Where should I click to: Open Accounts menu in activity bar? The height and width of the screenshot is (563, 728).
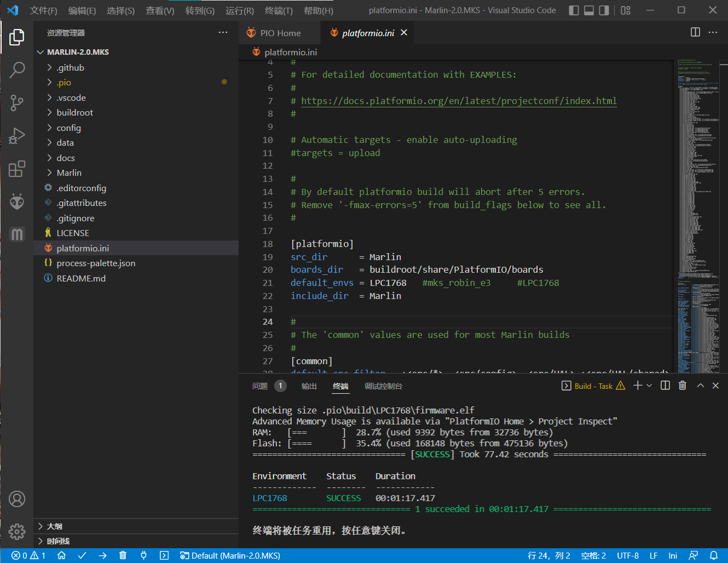tap(17, 499)
